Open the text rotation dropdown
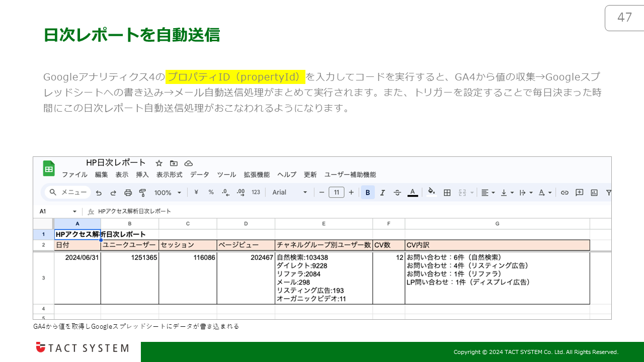The width and height of the screenshot is (644, 362). pos(545,192)
